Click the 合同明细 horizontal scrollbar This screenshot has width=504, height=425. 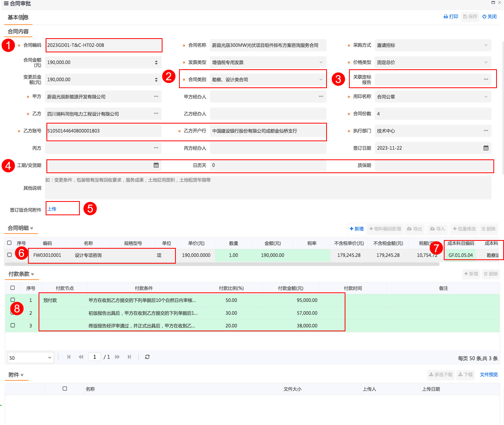[x=222, y=264]
